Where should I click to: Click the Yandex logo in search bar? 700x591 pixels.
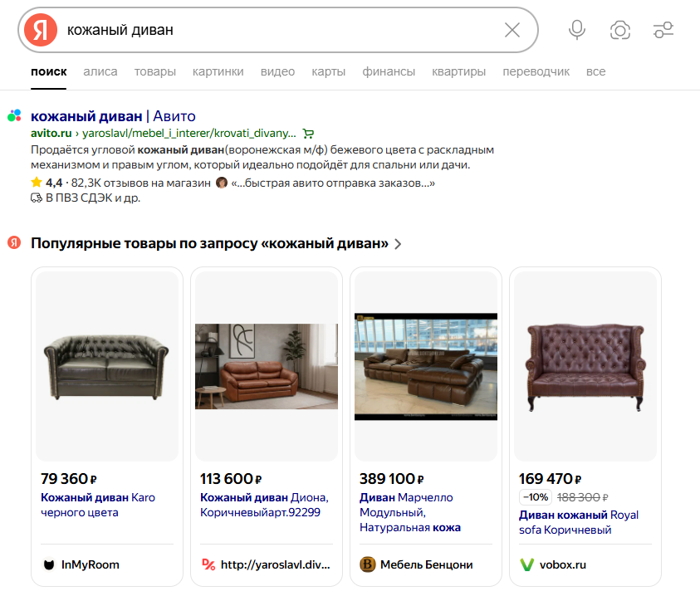point(40,30)
